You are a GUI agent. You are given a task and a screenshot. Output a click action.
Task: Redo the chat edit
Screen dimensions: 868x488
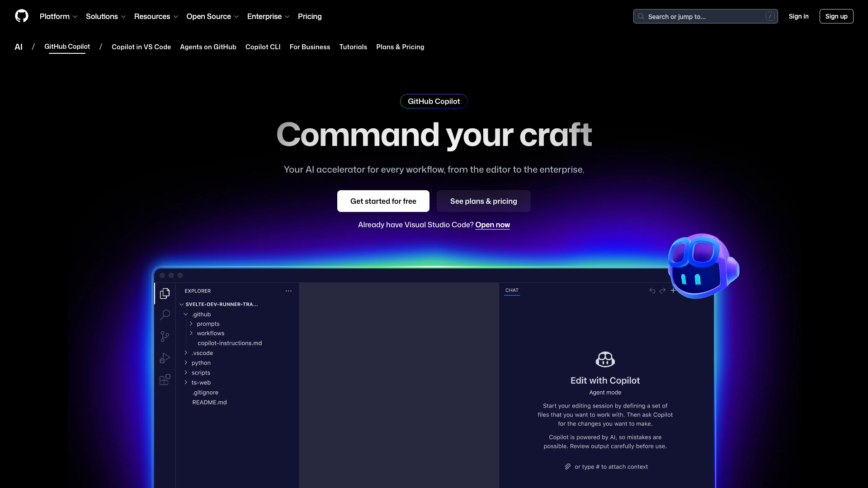(662, 291)
